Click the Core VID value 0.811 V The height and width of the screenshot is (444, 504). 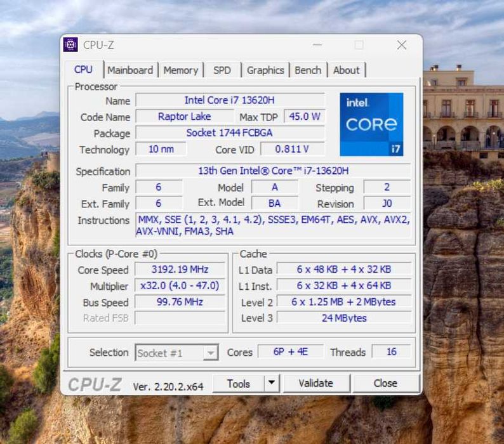(292, 149)
